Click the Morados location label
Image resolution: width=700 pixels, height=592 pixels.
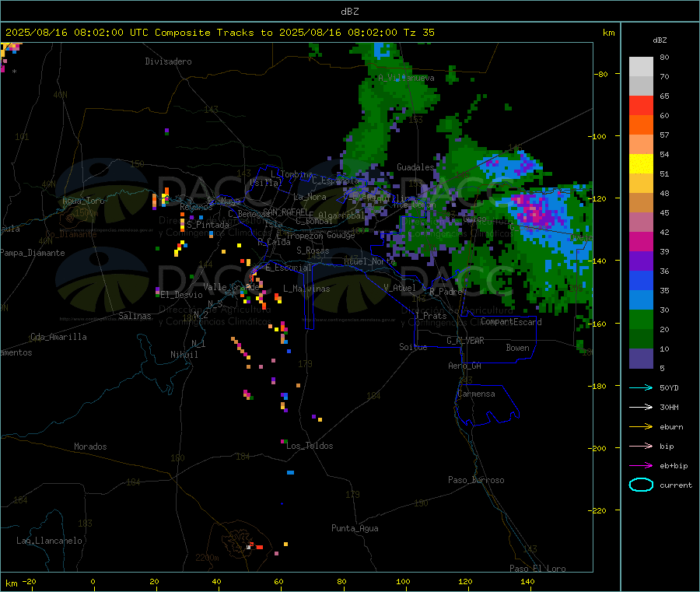click(x=90, y=447)
